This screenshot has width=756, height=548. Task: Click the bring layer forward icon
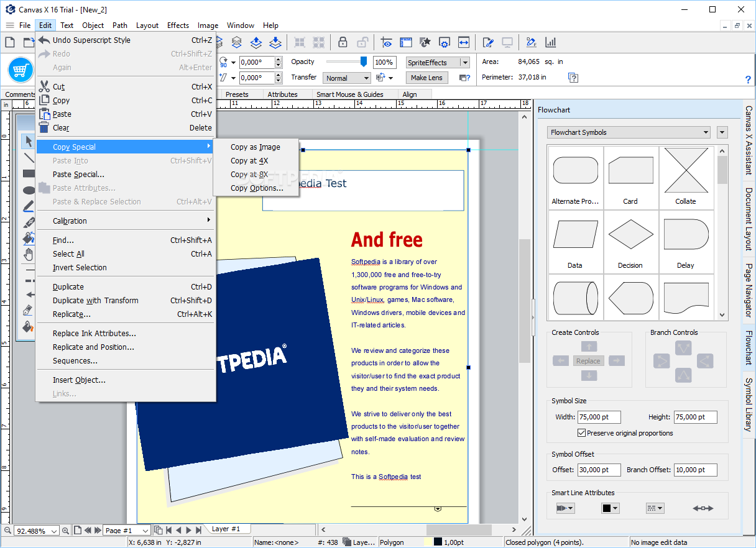point(256,42)
